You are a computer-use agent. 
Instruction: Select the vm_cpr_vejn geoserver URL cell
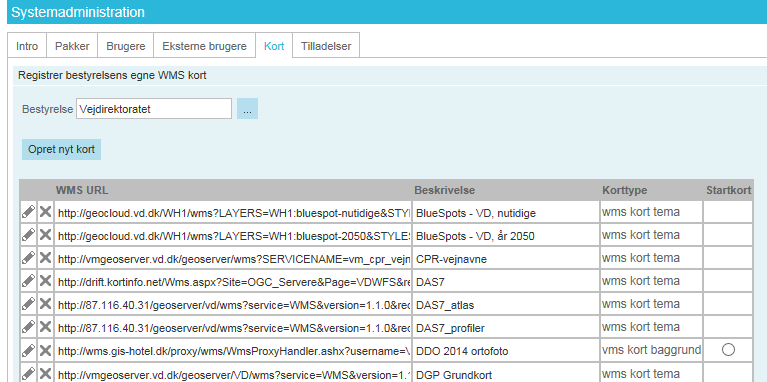pyautogui.click(x=233, y=258)
